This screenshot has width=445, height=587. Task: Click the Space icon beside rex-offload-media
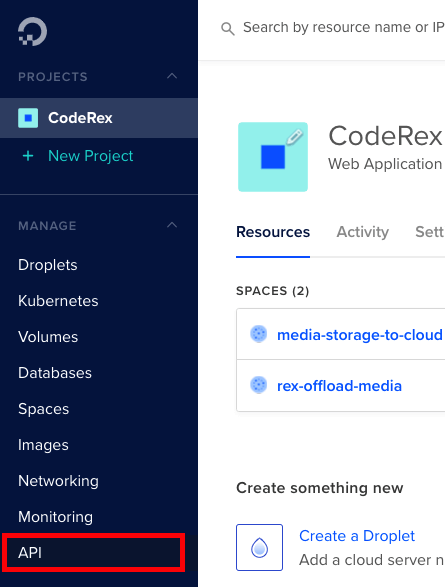[x=258, y=385]
